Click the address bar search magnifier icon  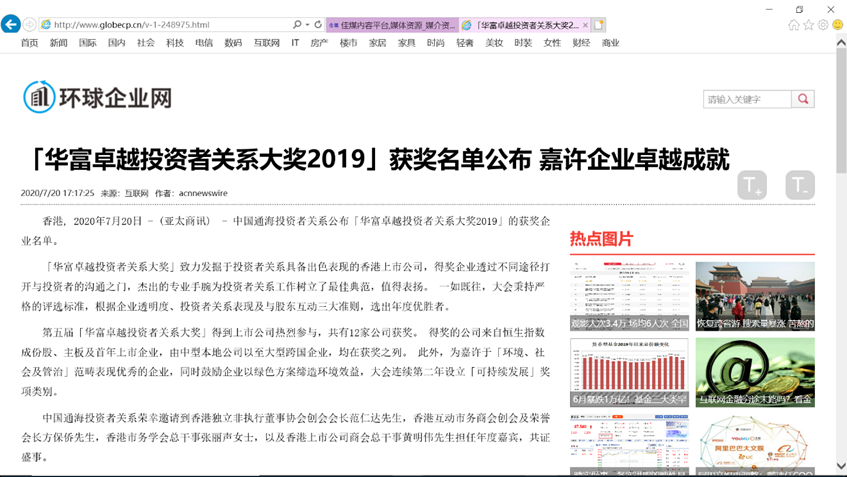click(297, 24)
